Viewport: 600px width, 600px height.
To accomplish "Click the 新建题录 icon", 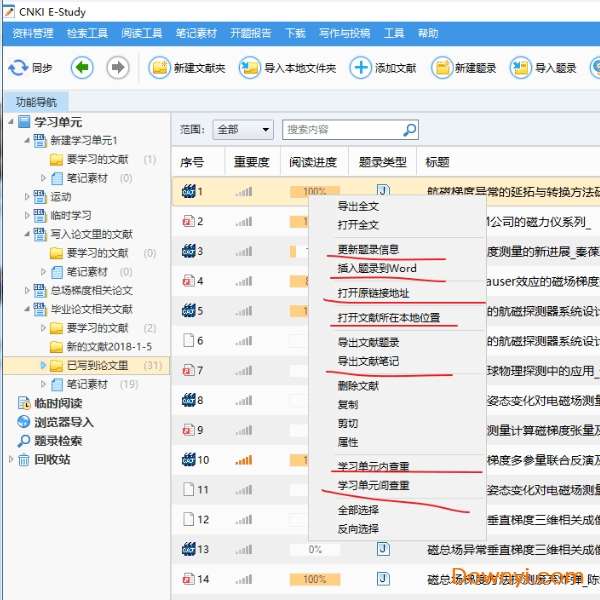I will click(x=442, y=68).
